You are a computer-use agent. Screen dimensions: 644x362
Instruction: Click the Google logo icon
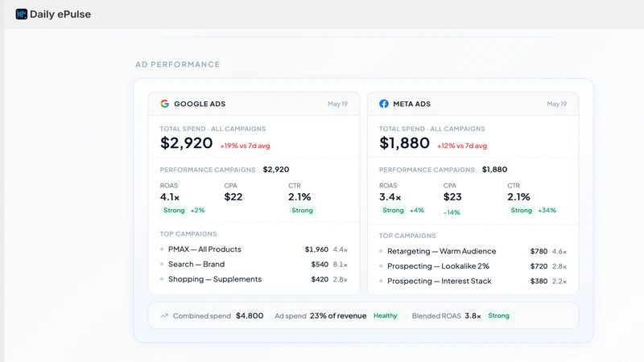165,104
